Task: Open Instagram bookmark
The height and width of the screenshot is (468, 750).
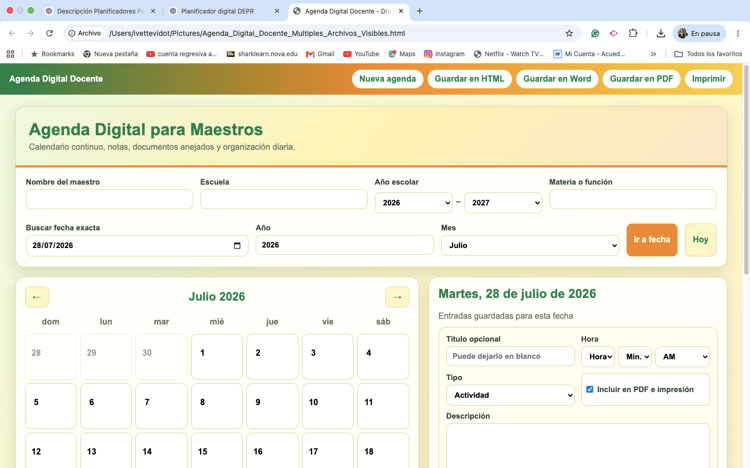Action: pos(444,54)
